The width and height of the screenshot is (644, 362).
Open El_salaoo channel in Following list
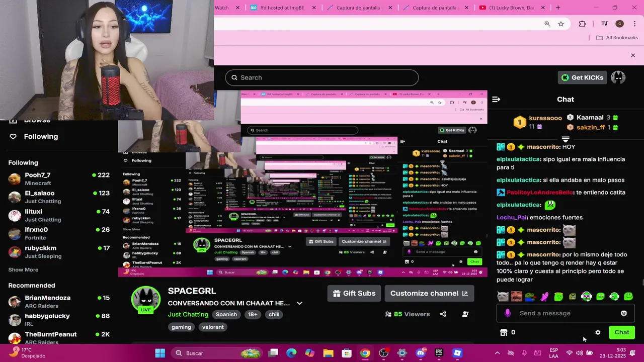point(59,197)
